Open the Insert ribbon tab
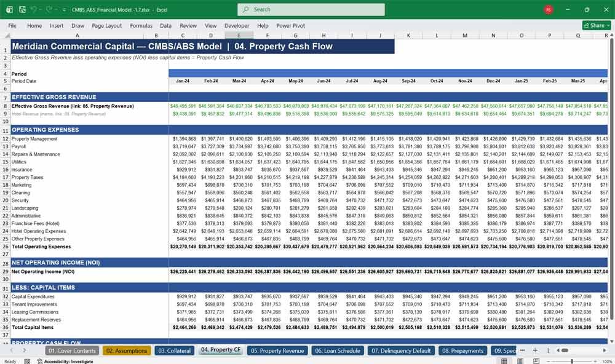 [x=57, y=25]
